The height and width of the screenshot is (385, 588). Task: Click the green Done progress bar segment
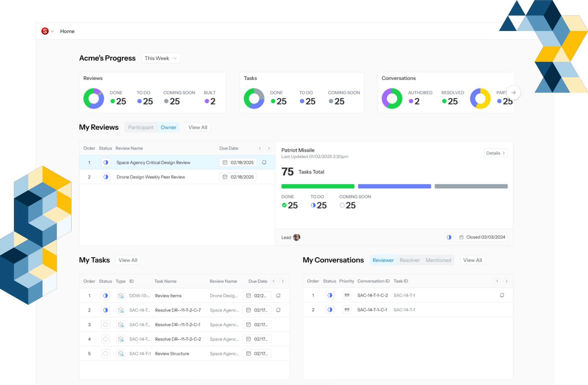318,186
